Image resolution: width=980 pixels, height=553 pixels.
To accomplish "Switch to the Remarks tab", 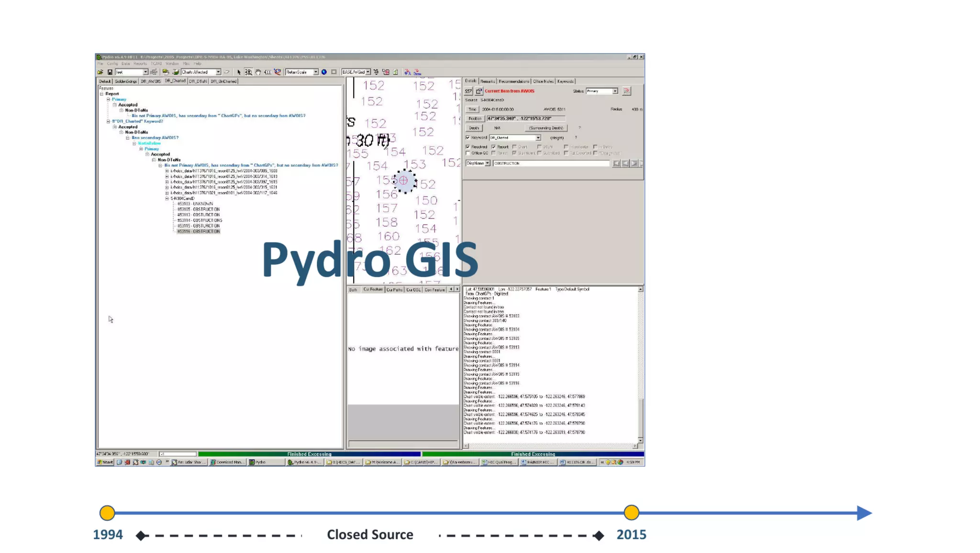I will tap(488, 81).
